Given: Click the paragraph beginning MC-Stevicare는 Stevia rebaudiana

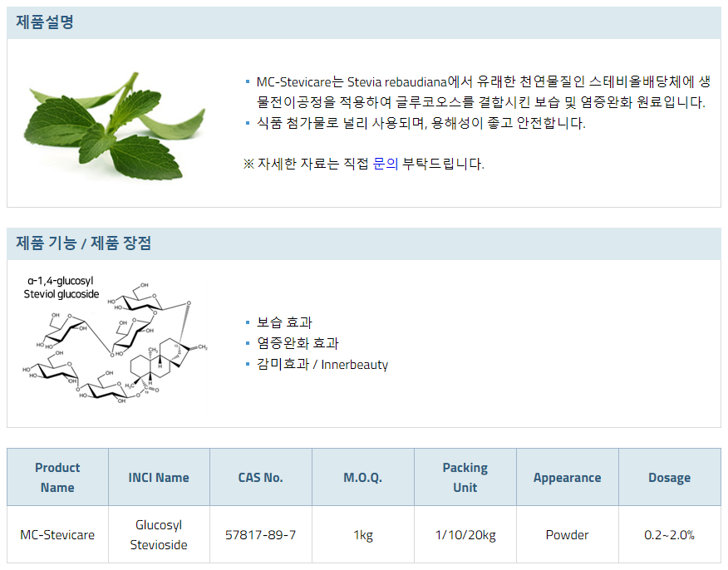Looking at the screenshot, I should point(484,92).
